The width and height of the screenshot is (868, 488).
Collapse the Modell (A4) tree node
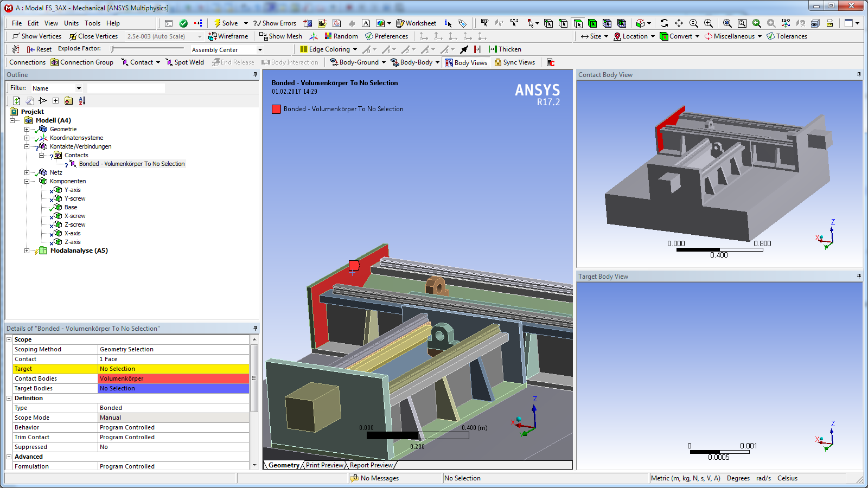pyautogui.click(x=12, y=120)
